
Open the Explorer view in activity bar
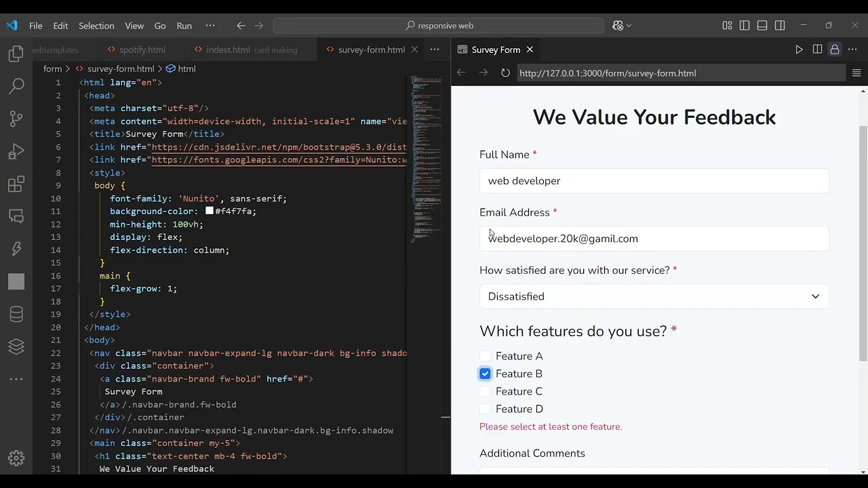pyautogui.click(x=16, y=54)
